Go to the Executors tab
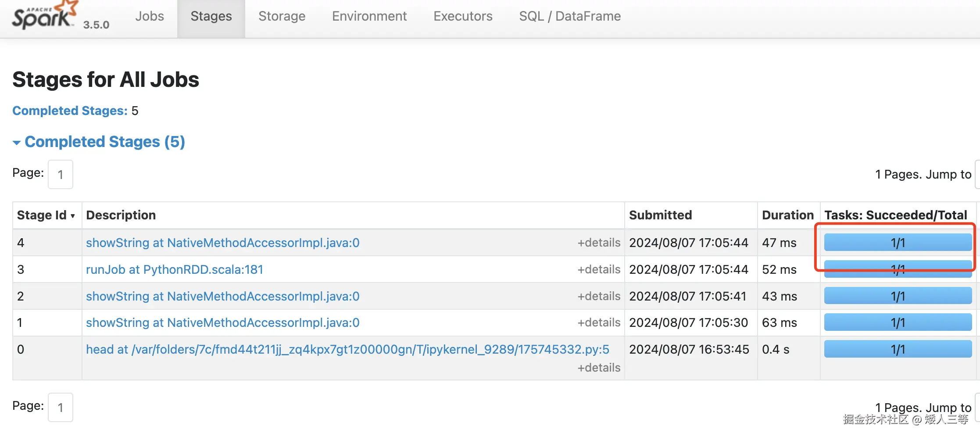 463,17
